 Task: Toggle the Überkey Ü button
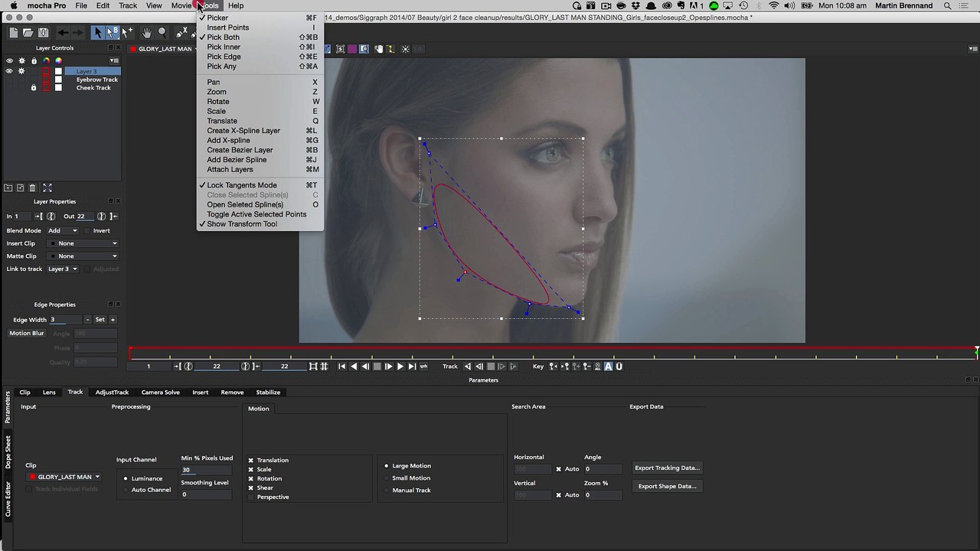coord(619,367)
